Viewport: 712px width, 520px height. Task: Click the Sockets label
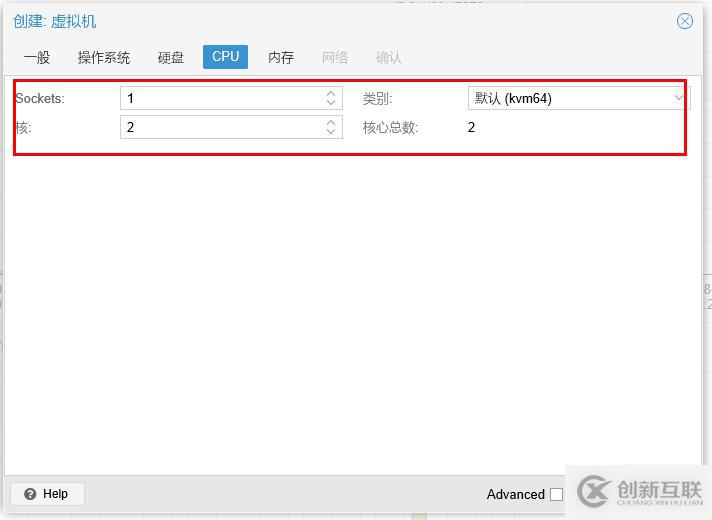point(40,98)
